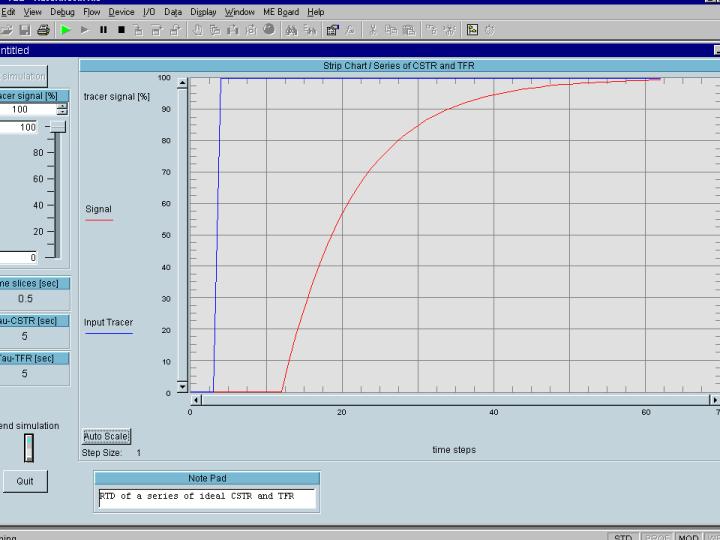Toggle the end simulation switch
720x540 pixels.
[x=29, y=448]
